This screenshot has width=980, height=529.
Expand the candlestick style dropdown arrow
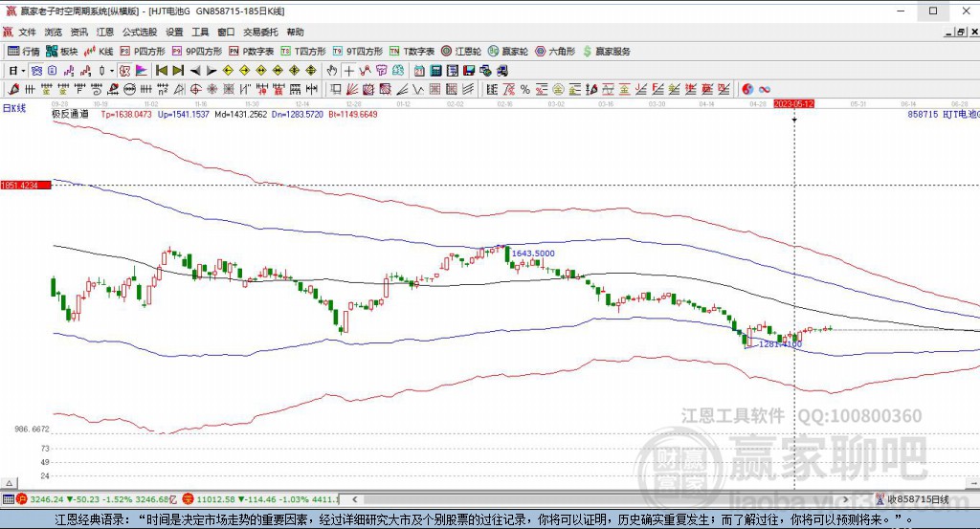112,71
